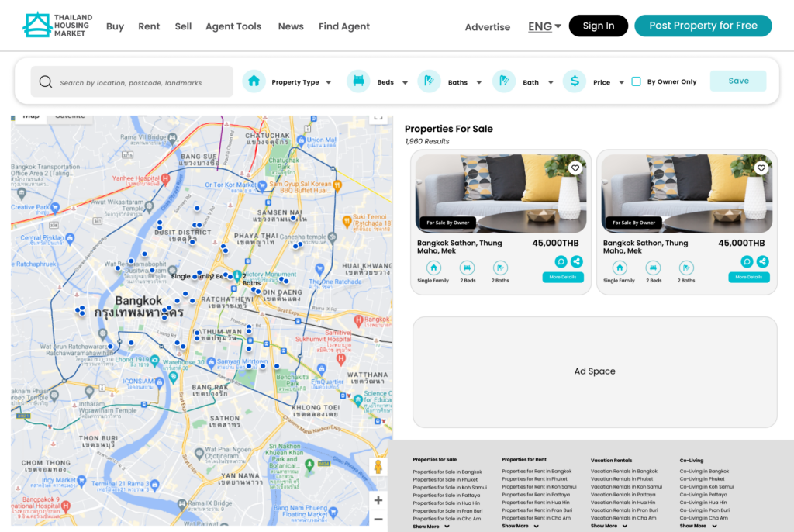The height and width of the screenshot is (532, 794).
Task: Zoom out on the map with minus button
Action: tap(378, 519)
